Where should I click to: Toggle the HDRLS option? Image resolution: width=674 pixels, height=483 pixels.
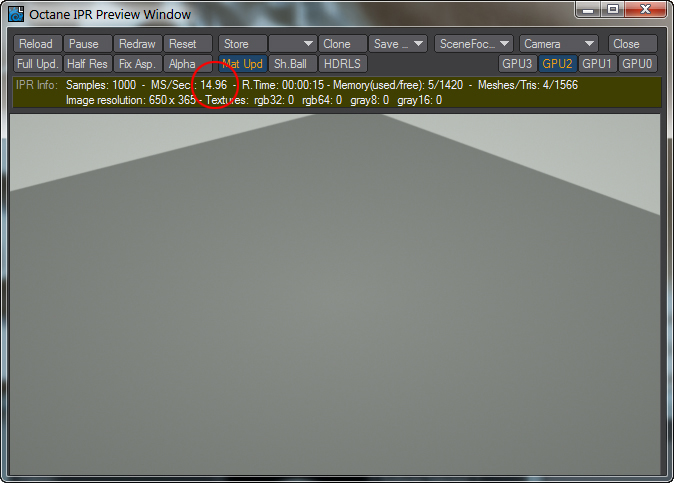point(343,64)
